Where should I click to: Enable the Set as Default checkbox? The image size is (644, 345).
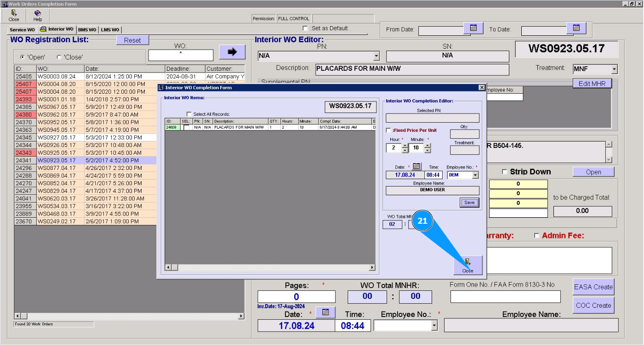click(305, 28)
